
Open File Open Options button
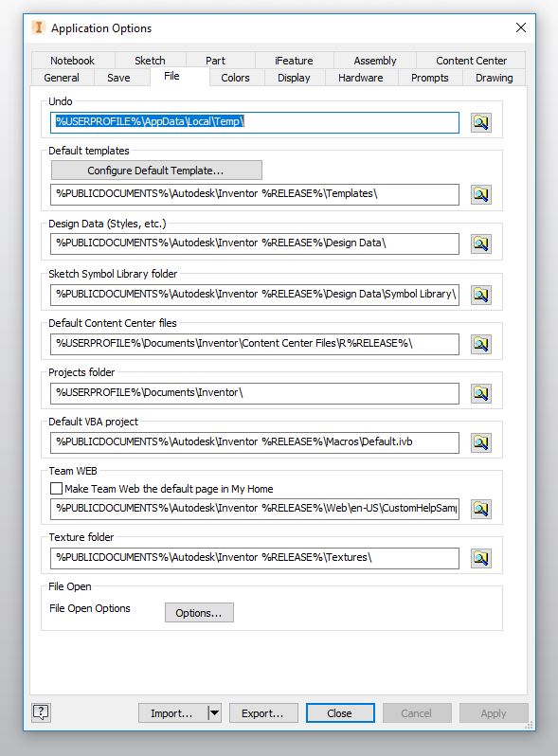point(199,613)
